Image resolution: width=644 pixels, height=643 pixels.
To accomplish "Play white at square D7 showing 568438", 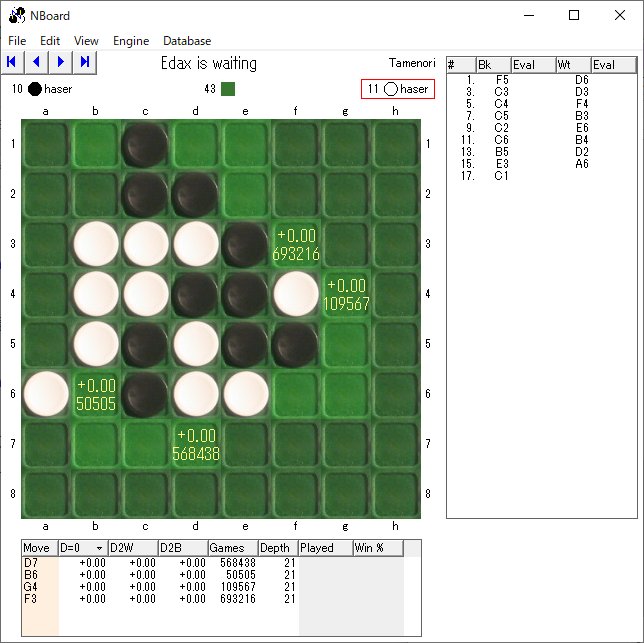I will [196, 444].
